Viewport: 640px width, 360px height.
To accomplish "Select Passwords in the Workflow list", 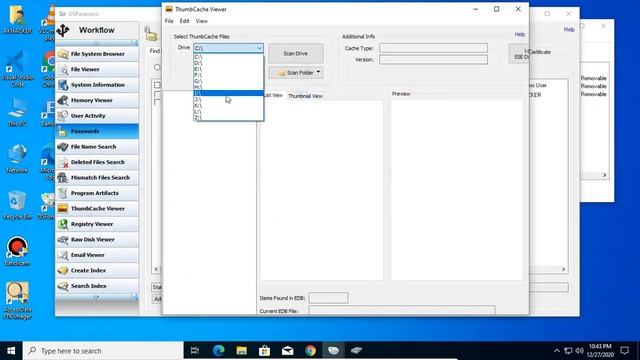I will (x=97, y=131).
